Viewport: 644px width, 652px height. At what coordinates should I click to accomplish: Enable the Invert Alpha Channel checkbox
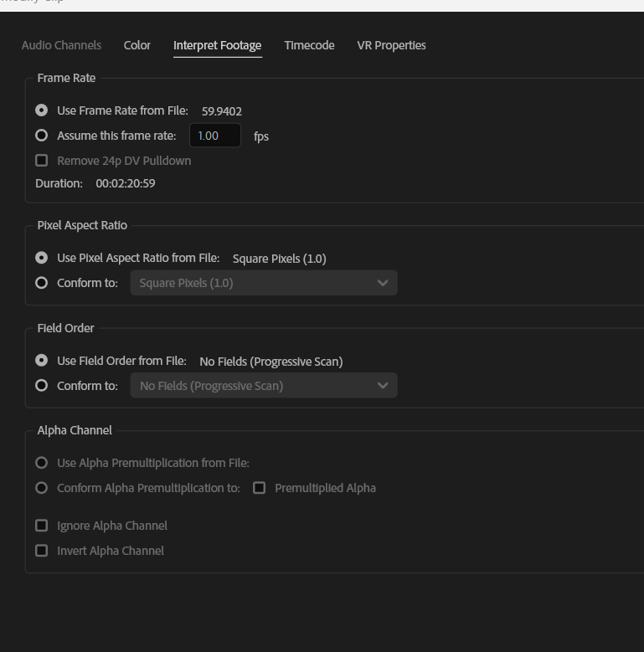click(x=42, y=551)
